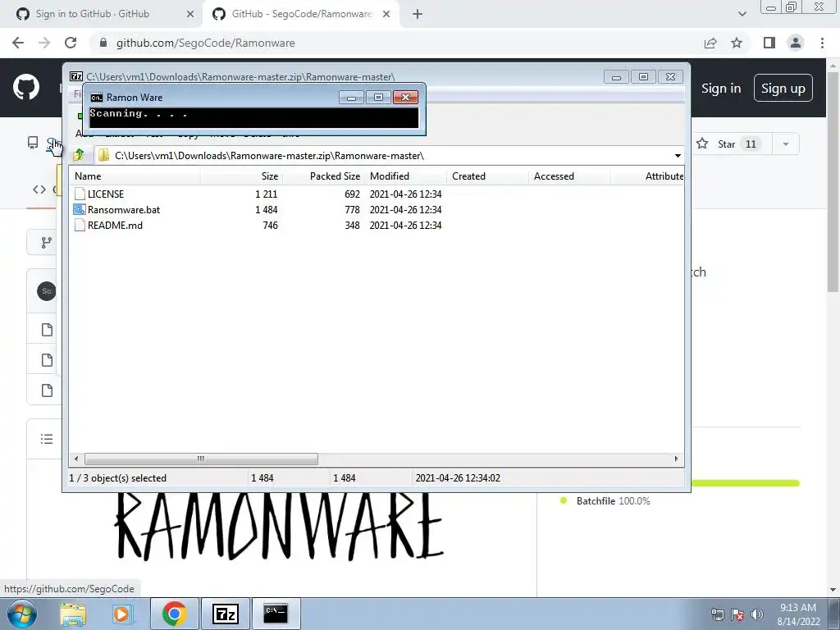Click the 7-Zip scrollbar left arrow
This screenshot has height=630, width=840.
pos(76,459)
